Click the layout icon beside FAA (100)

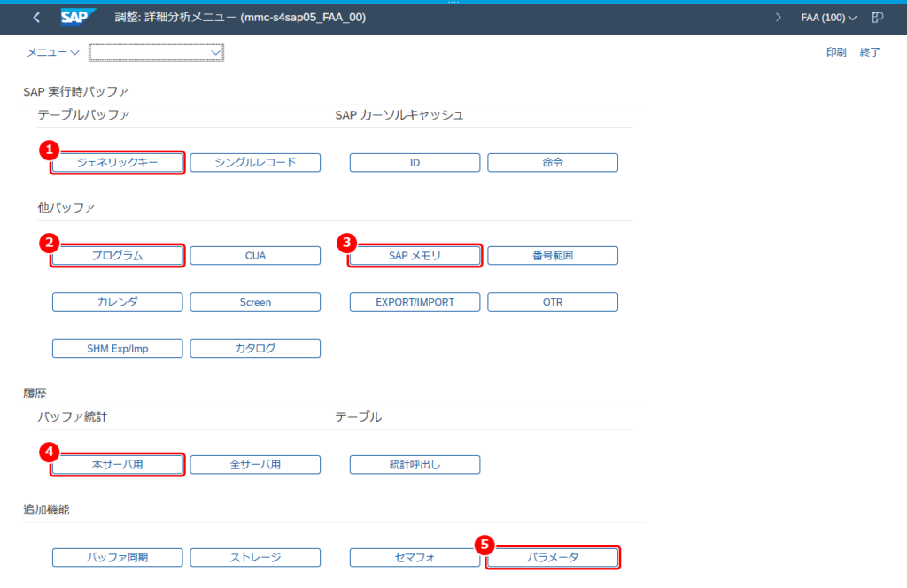(878, 18)
